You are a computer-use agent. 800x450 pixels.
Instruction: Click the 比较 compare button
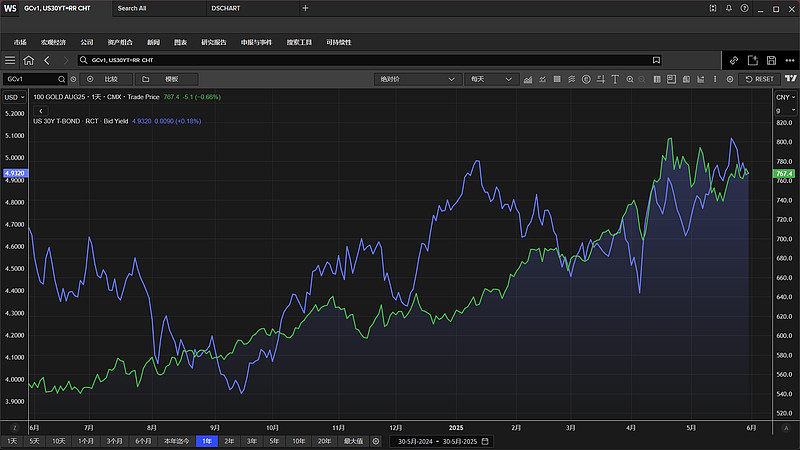coord(106,79)
